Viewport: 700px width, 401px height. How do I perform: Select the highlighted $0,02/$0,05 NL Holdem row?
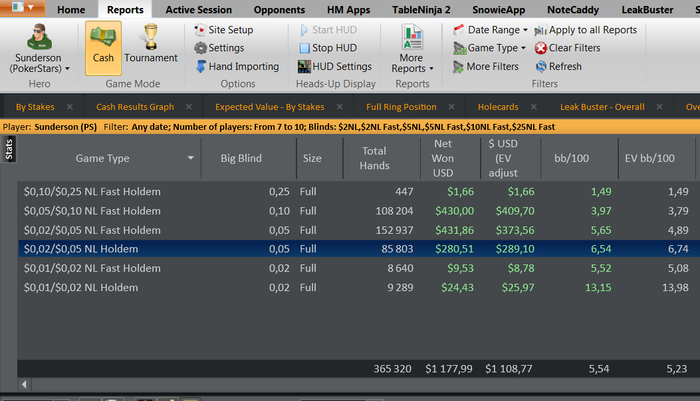pyautogui.click(x=357, y=249)
